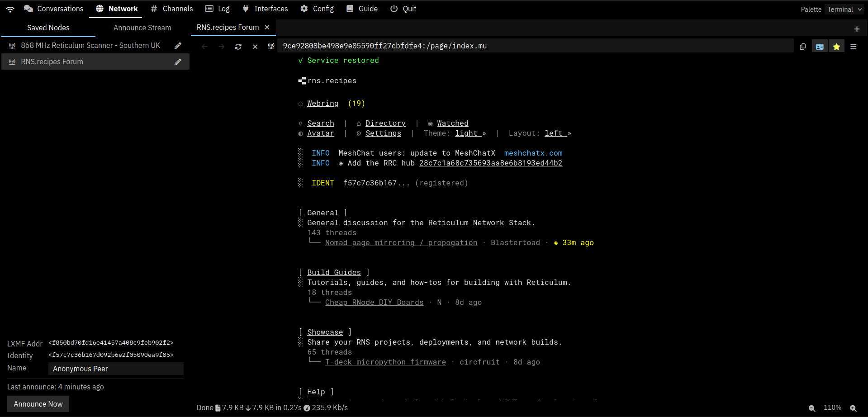Open the General board link

(323, 213)
